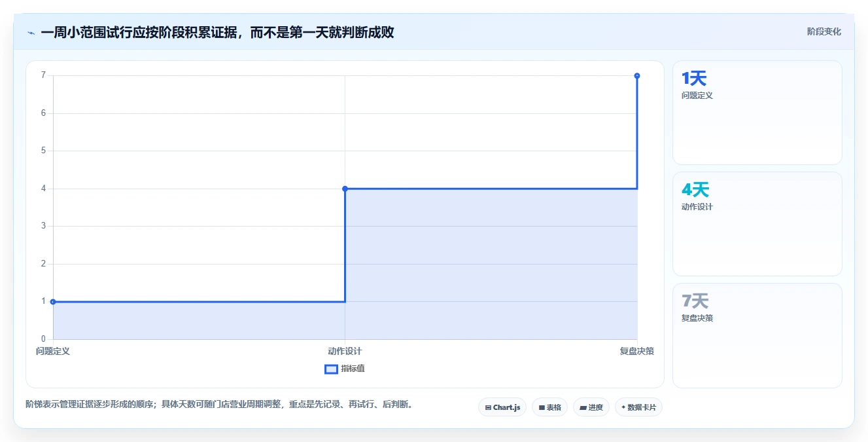Click the data point at 问题定义
The width and height of the screenshot is (868, 442).
tap(53, 302)
